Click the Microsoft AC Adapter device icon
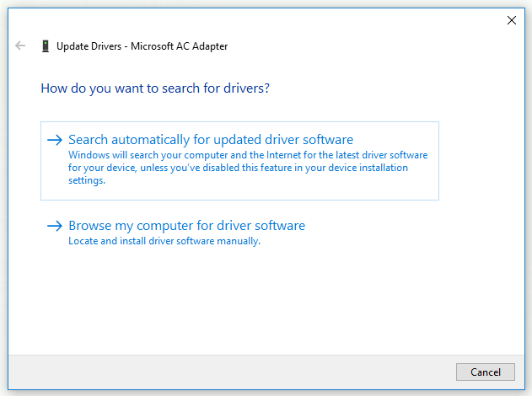The height and width of the screenshot is (396, 532). point(45,46)
